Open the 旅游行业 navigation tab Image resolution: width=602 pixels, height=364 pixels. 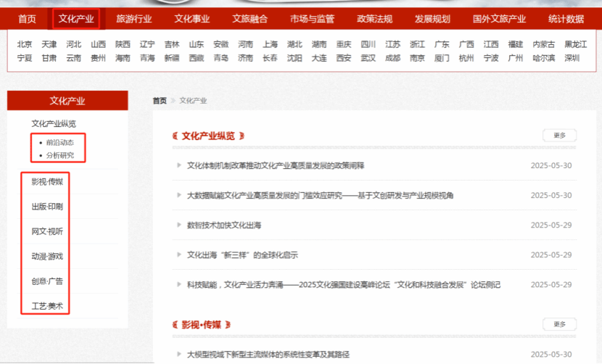pos(134,19)
